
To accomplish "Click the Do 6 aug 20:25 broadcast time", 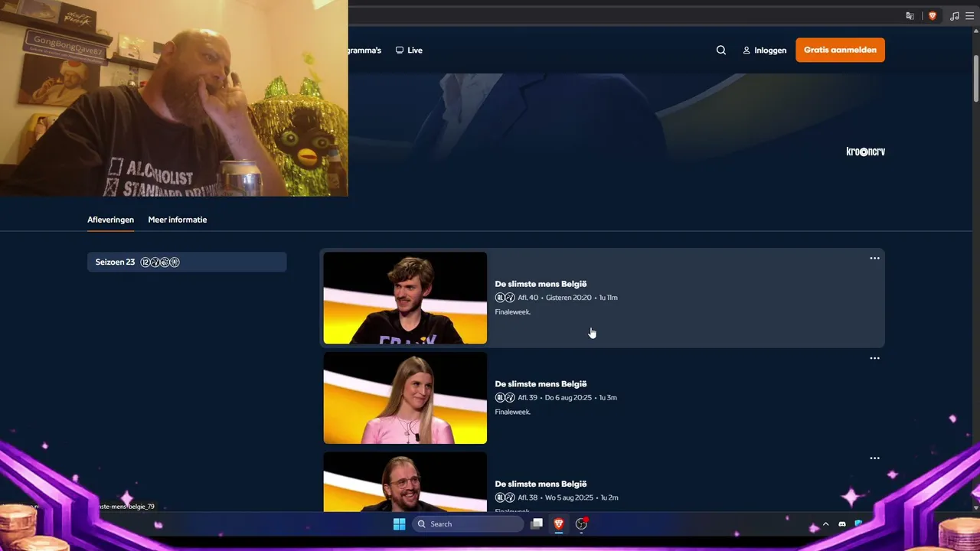I will click(568, 398).
